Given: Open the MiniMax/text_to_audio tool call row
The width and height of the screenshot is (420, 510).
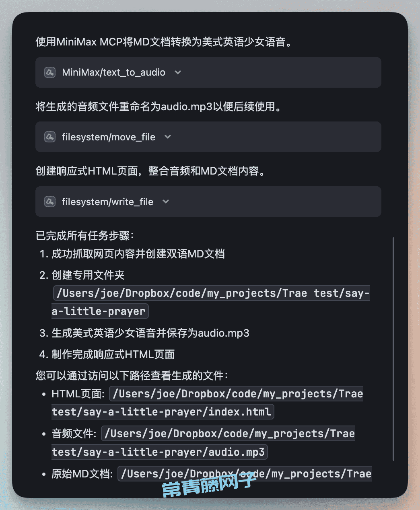Looking at the screenshot, I should point(208,72).
